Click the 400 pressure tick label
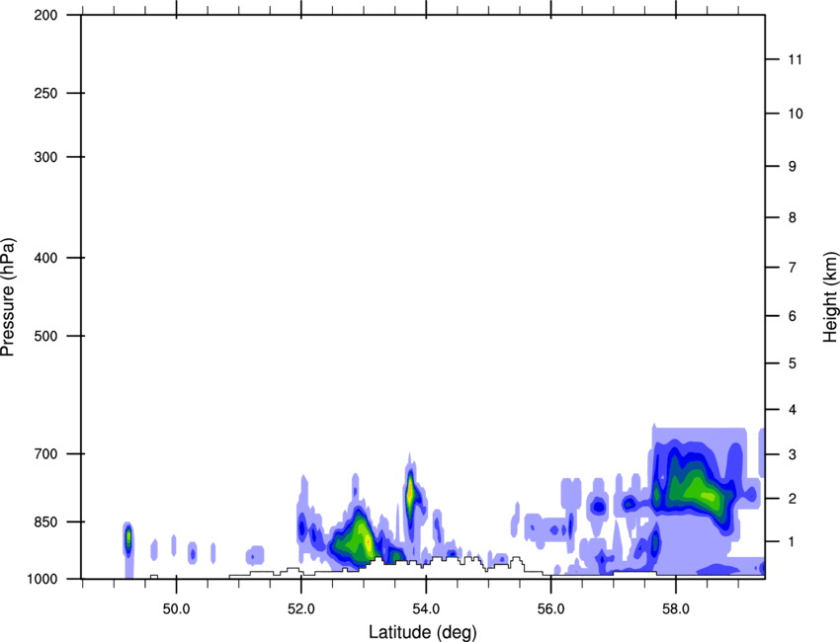 point(46,258)
